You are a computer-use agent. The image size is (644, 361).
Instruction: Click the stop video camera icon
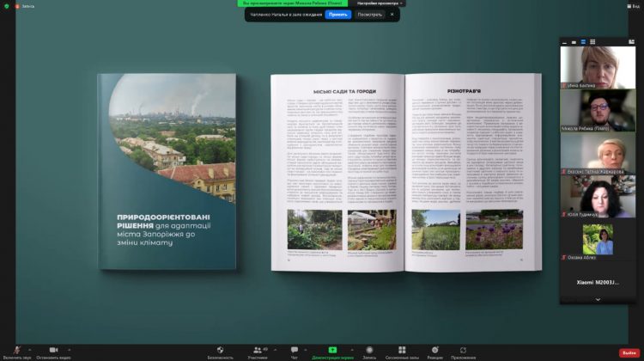coord(52,350)
